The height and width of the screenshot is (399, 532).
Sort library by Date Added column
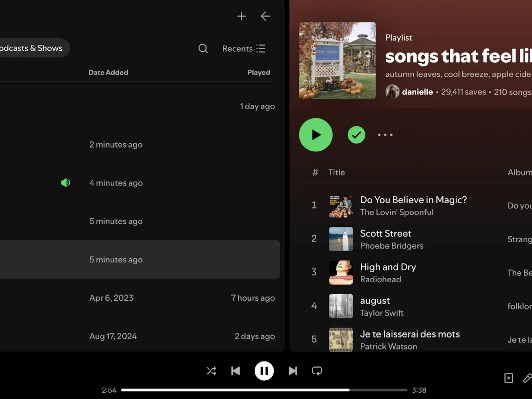(108, 72)
